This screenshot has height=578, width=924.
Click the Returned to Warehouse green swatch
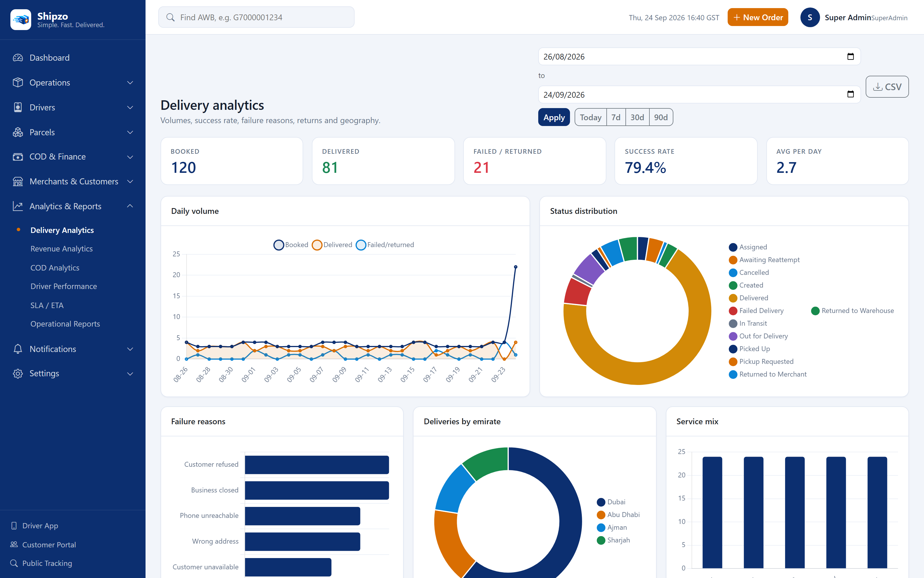(815, 311)
